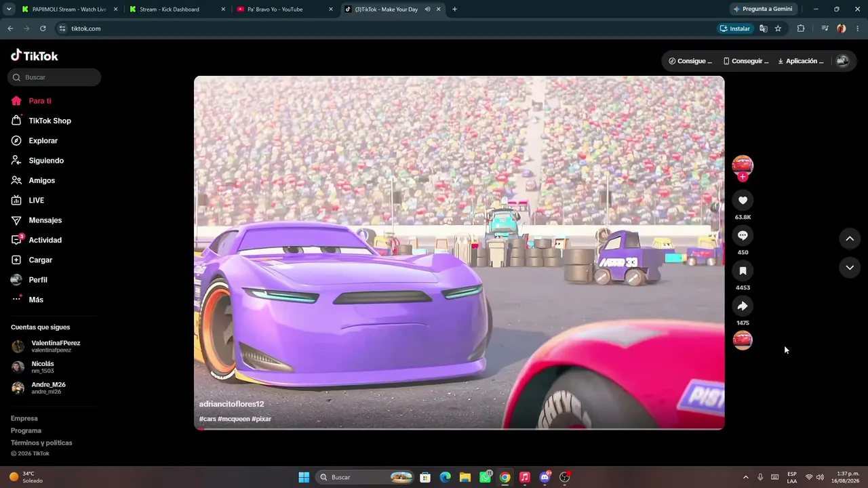Screen dimensions: 868x488
Task: Reload the page
Action: pyautogui.click(x=43, y=28)
